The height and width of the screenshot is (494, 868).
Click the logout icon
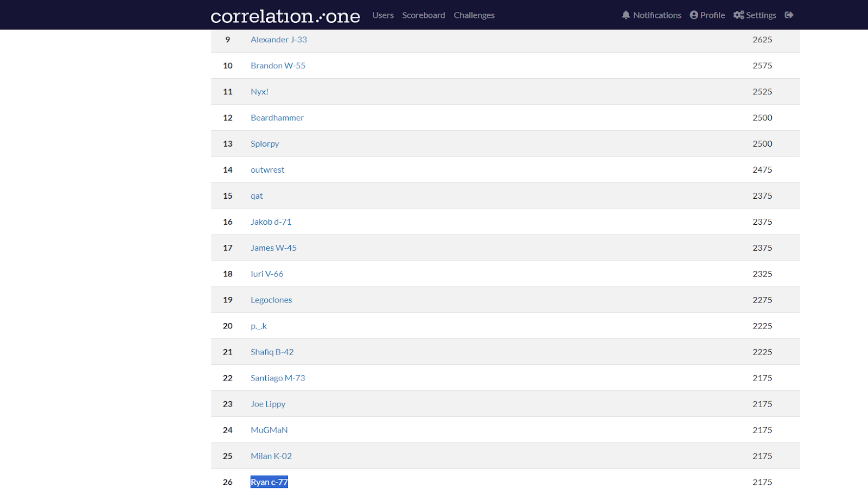[789, 15]
